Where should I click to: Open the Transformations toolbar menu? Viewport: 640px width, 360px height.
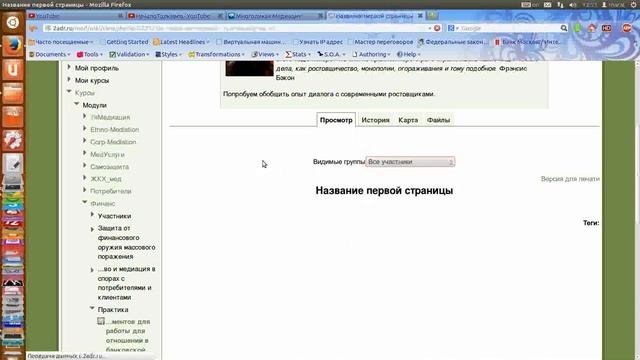216,54
